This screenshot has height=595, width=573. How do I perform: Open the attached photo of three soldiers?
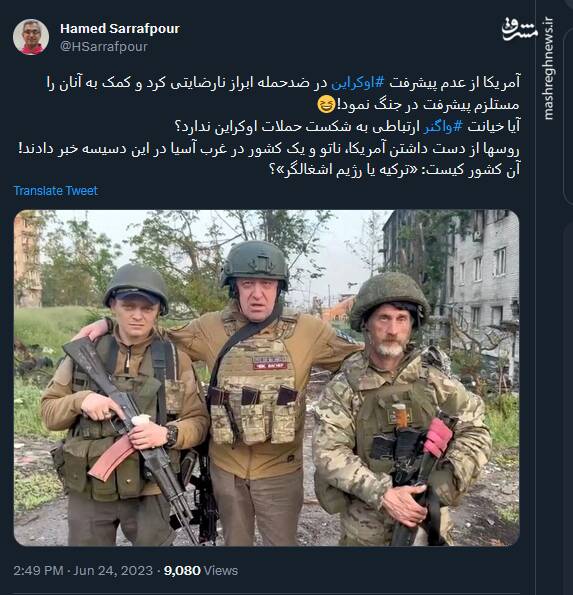[x=266, y=378]
